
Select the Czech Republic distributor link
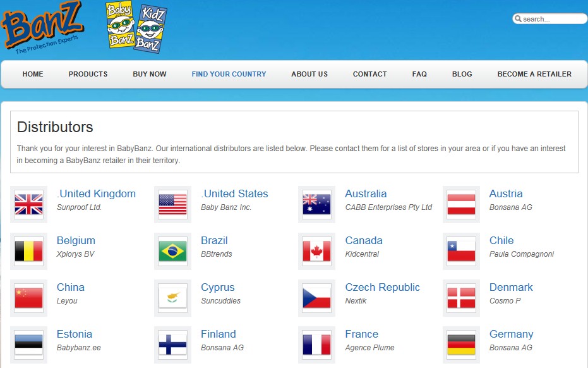click(382, 287)
